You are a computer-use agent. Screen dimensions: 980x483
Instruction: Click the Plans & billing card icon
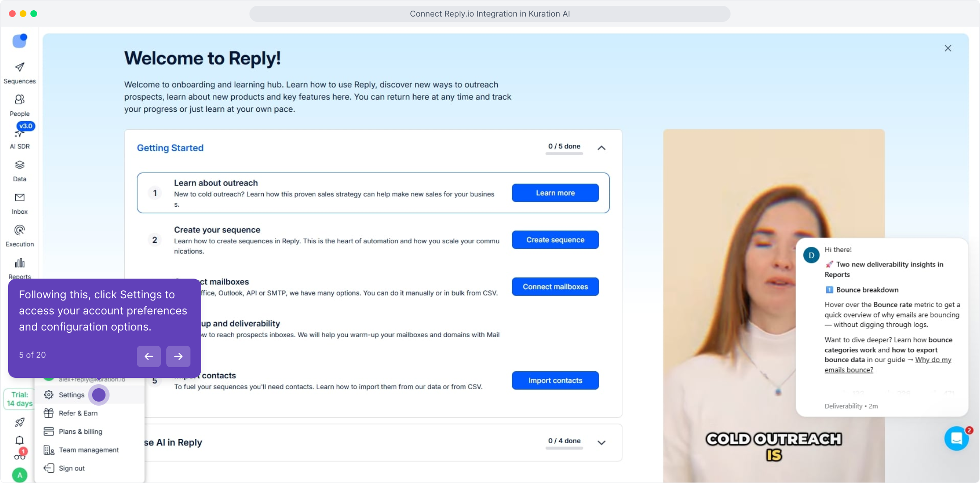[x=49, y=432]
